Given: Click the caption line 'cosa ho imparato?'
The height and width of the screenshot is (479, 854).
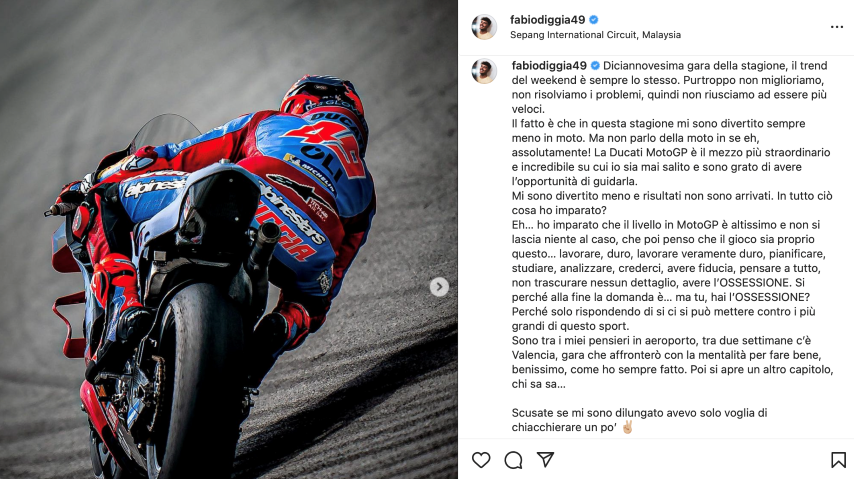Looking at the screenshot, I should click(559, 210).
